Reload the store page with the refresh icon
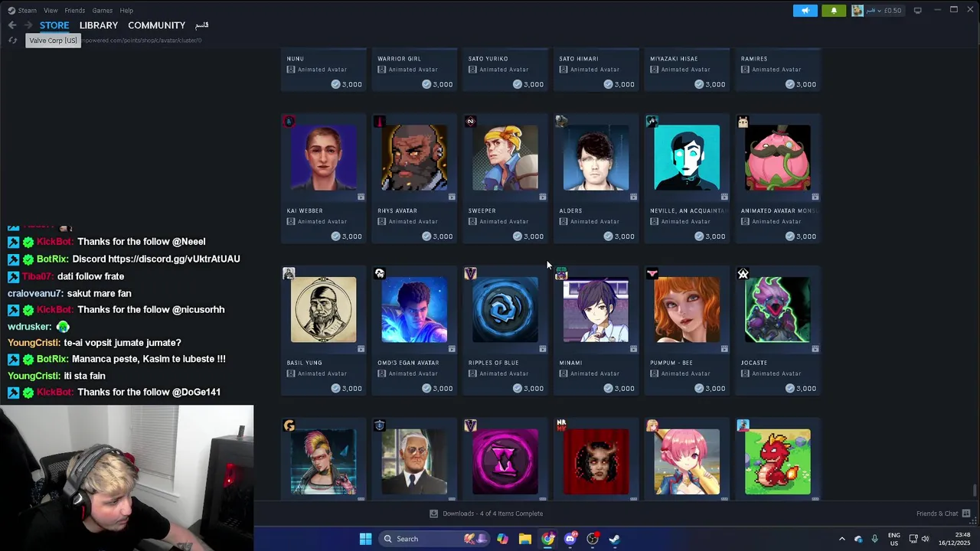The height and width of the screenshot is (551, 980). pos(12,41)
